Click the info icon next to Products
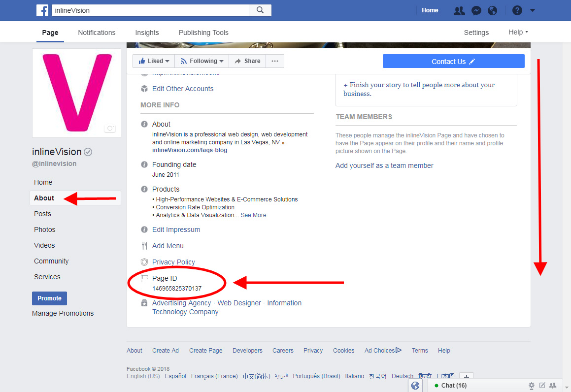 [144, 189]
